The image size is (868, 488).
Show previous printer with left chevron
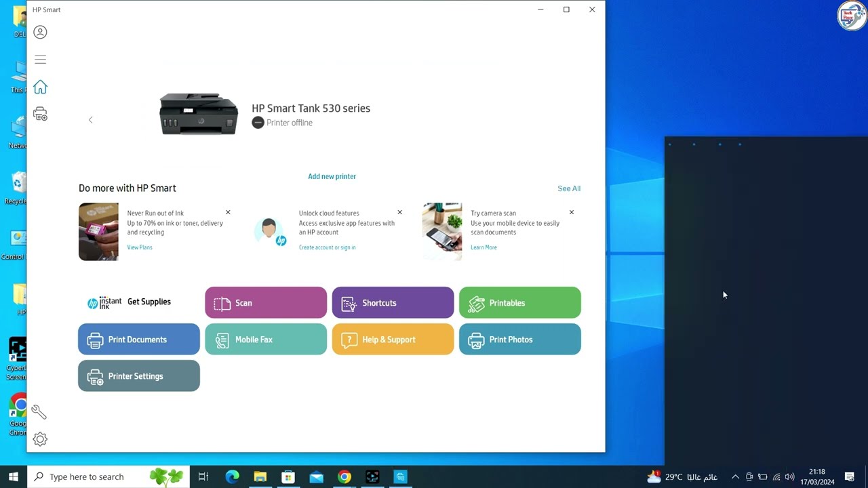tap(90, 120)
